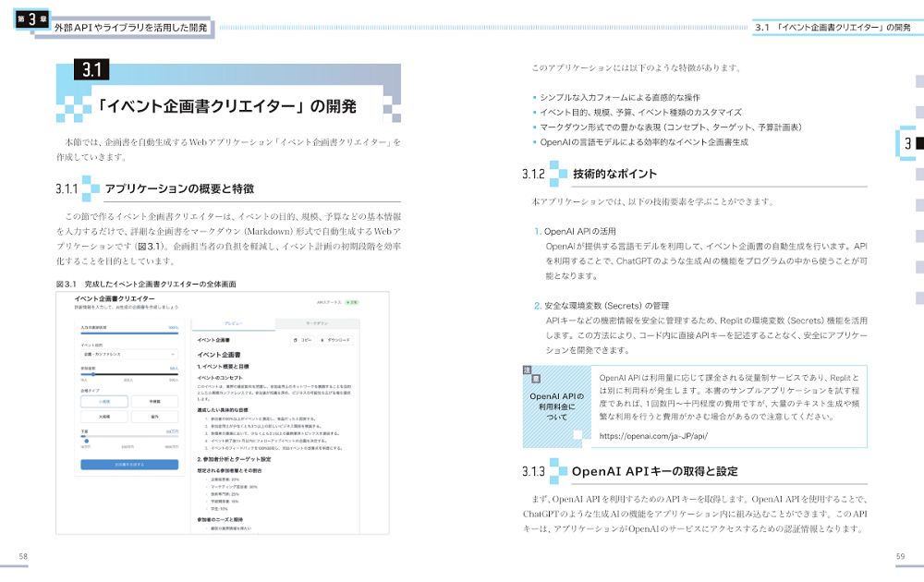The image size is (924, 582).
Task: Click the chapter 3 thumb tab on the page edge
Action: click(x=910, y=143)
